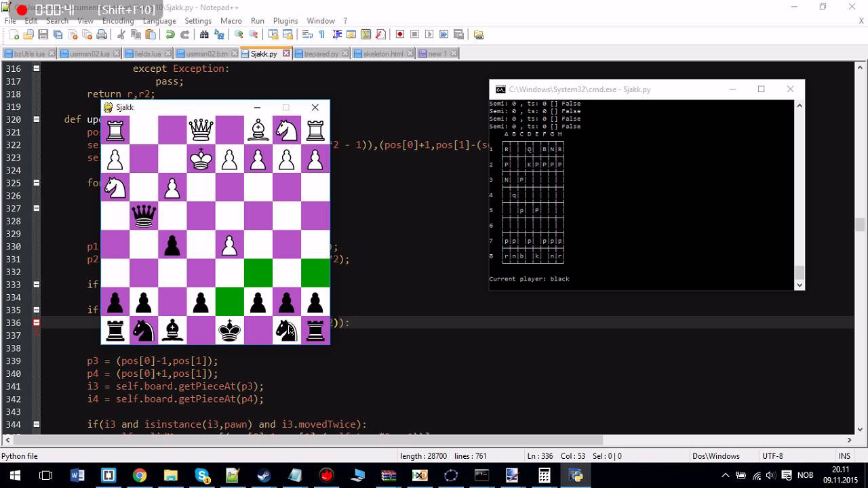Collapse the fold at line 320
Screen dimensions: 868x488
coord(37,119)
